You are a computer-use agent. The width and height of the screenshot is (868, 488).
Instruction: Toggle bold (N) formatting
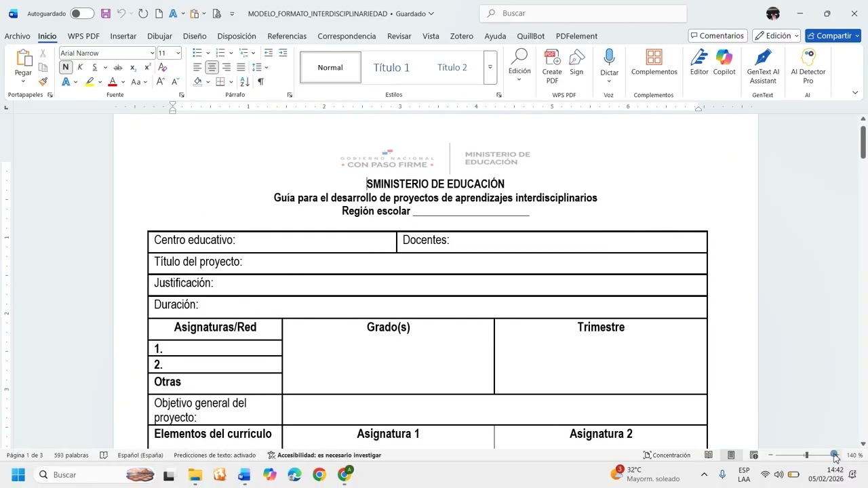tap(65, 67)
